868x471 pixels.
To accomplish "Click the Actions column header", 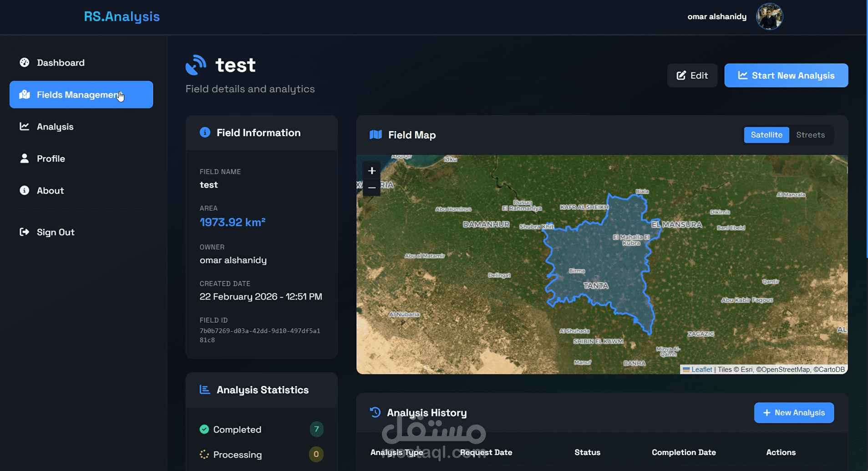I will click(x=781, y=452).
